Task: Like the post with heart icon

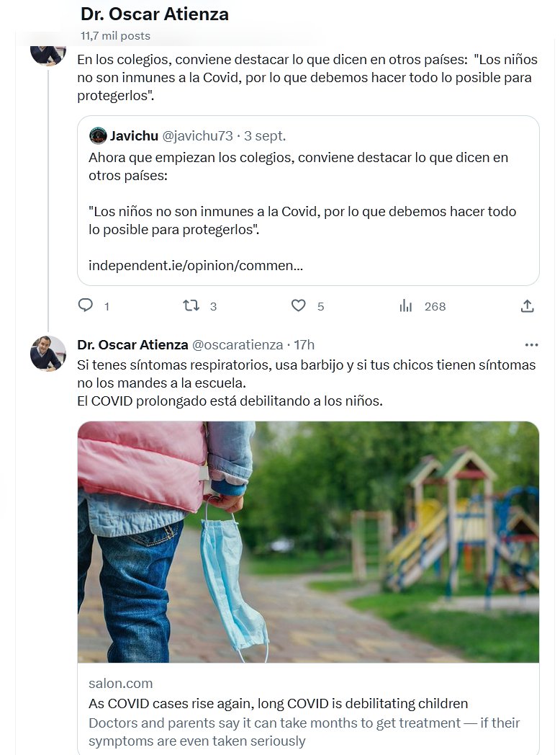Action: pyautogui.click(x=298, y=305)
